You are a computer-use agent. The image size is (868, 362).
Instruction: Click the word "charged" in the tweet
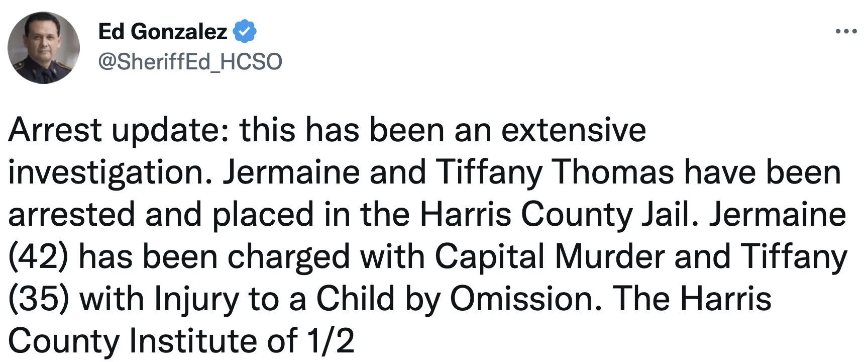coord(288,257)
